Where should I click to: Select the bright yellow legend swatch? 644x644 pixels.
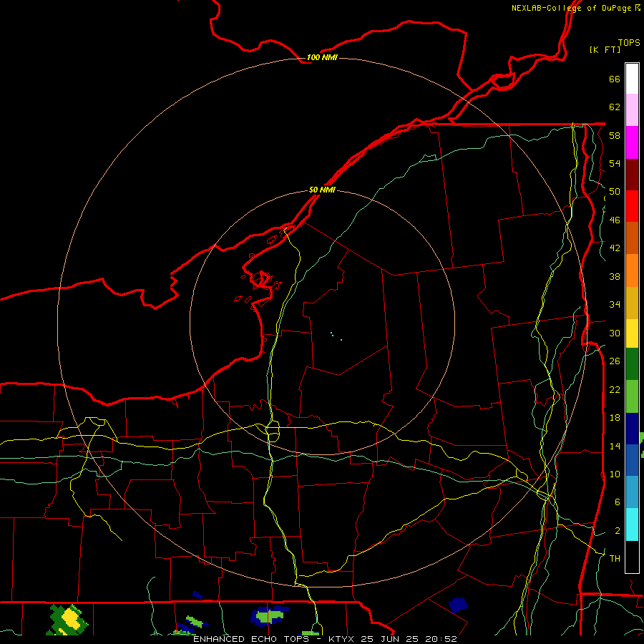pyautogui.click(x=632, y=333)
